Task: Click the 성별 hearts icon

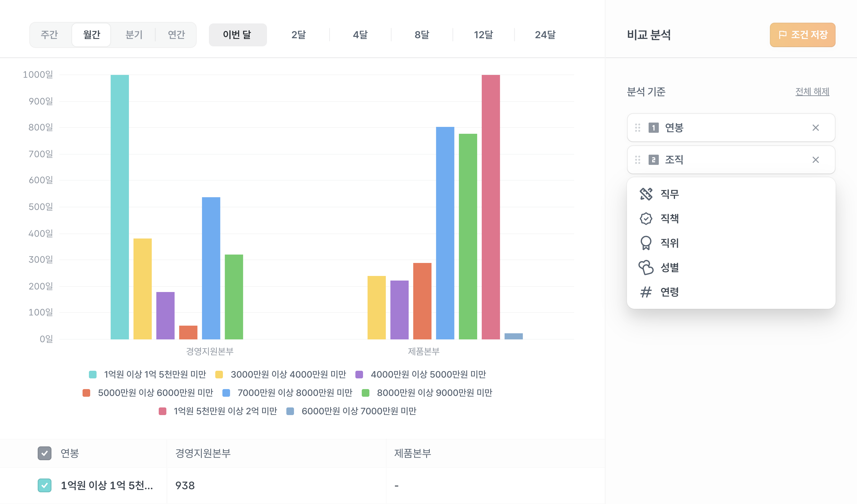Action: click(x=646, y=267)
